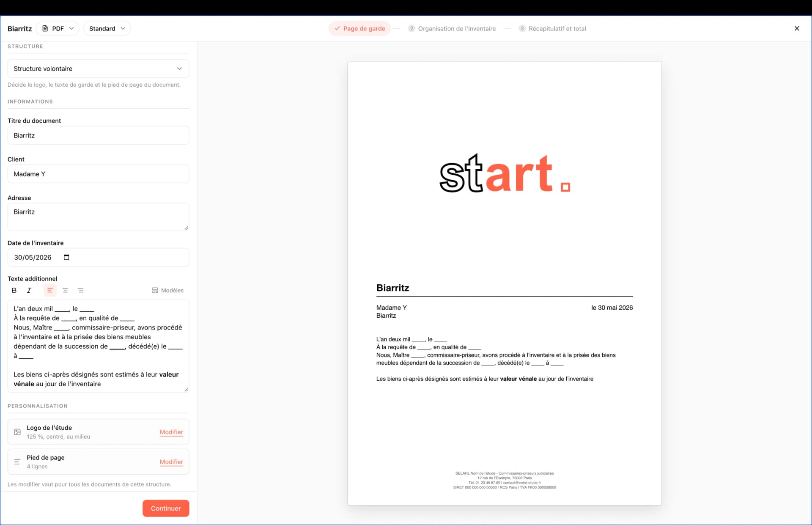Go to Récapitulatif et total step

click(x=552, y=28)
